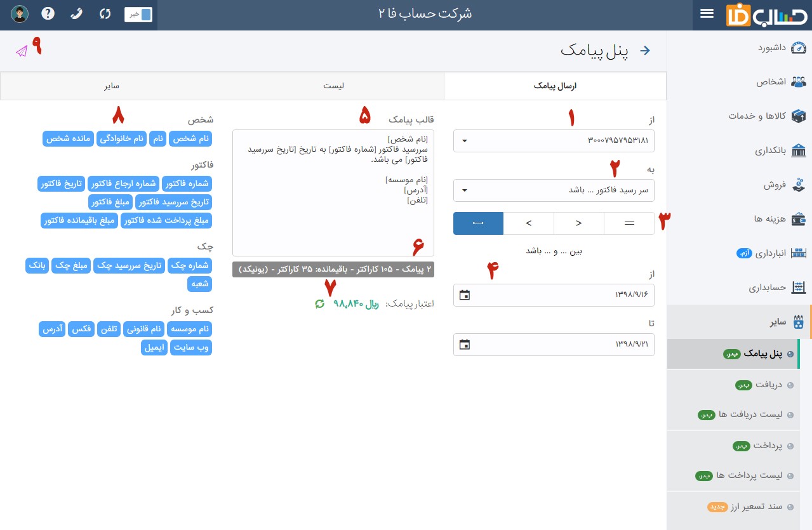Viewport: 812px width, 530px height.
Task: Click the phone support icon
Action: pos(77,14)
